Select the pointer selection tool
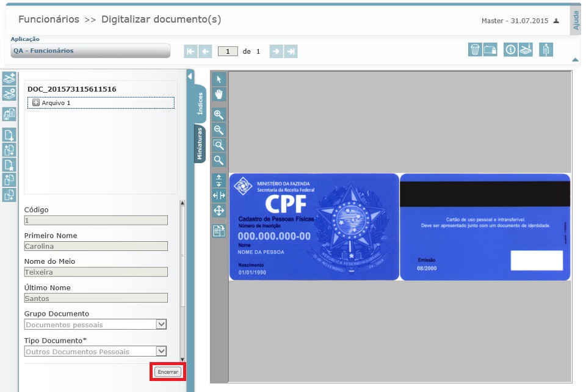 pyautogui.click(x=219, y=79)
